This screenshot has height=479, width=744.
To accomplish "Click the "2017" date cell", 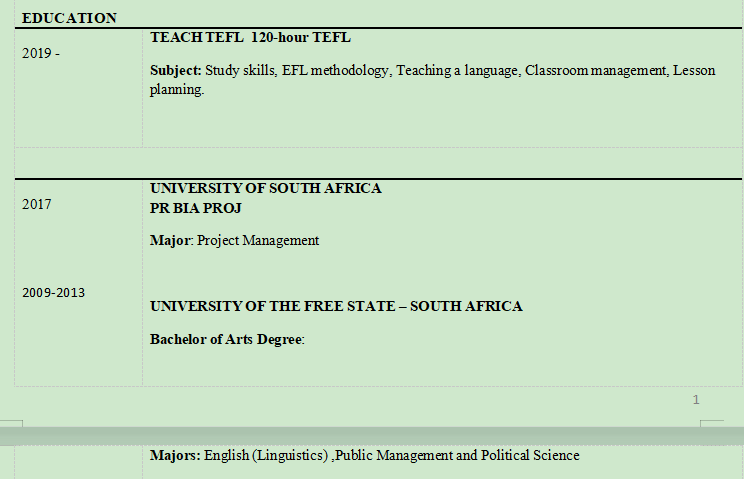I will pos(37,205).
